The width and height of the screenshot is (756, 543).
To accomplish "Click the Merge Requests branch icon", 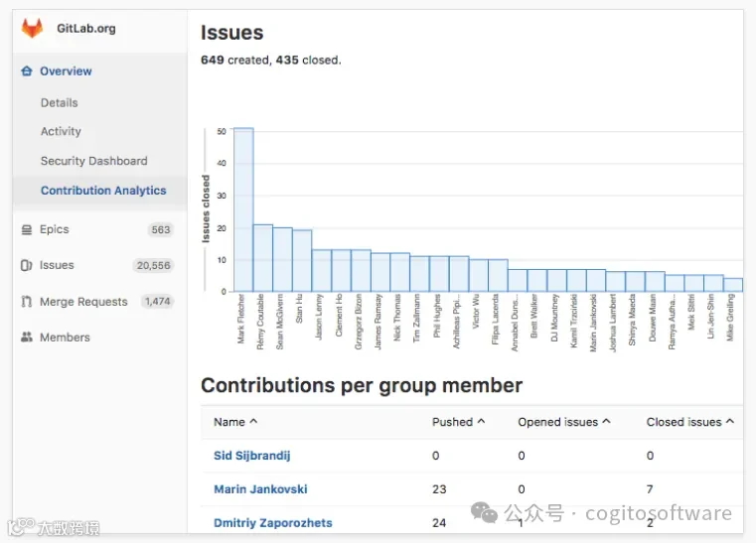I will pos(27,302).
